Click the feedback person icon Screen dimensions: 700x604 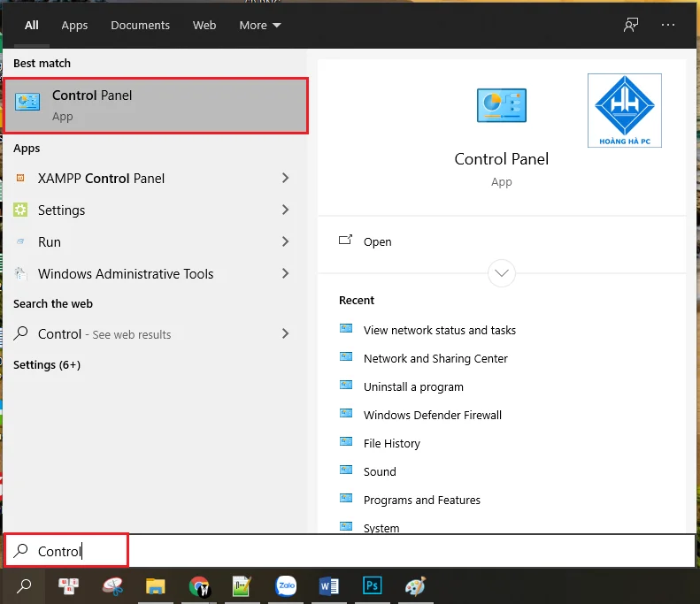[x=631, y=25]
